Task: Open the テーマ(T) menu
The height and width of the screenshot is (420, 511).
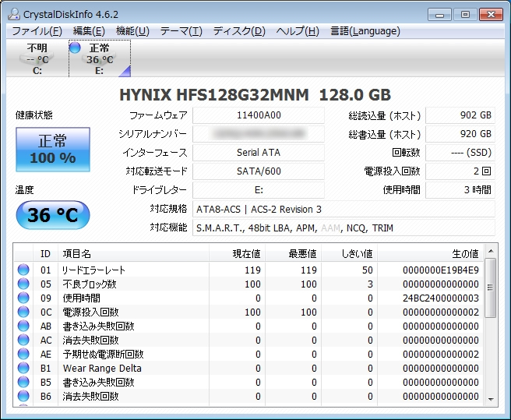Action: 181,31
